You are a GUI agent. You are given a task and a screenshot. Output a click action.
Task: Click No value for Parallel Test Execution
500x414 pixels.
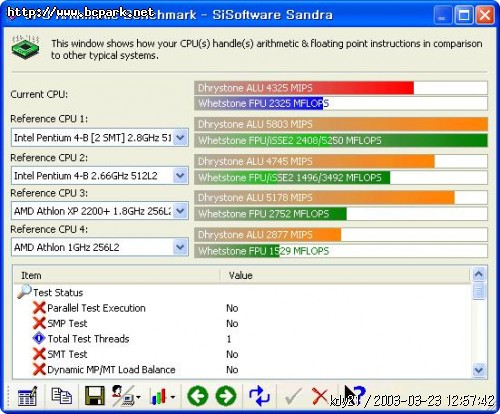232,308
